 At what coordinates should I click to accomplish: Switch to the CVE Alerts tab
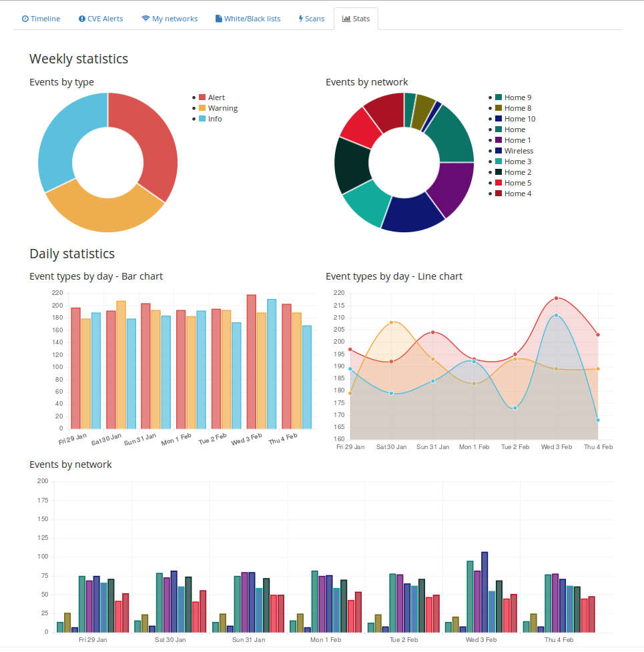[x=101, y=19]
